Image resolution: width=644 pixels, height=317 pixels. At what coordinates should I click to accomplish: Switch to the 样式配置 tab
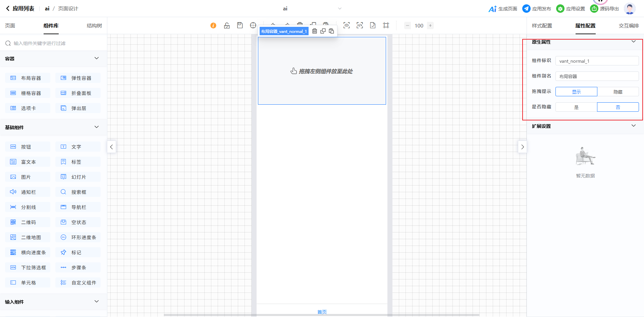coord(542,26)
